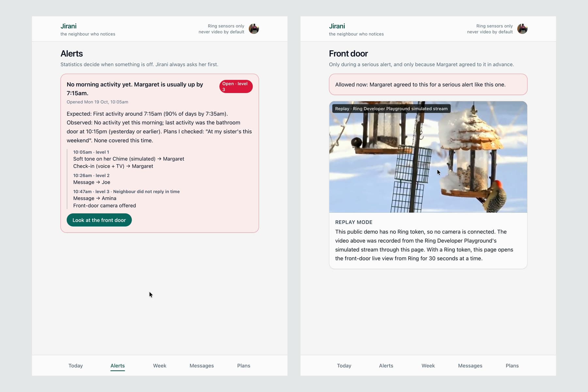Open the avatar in right Front door panel header

522,29
